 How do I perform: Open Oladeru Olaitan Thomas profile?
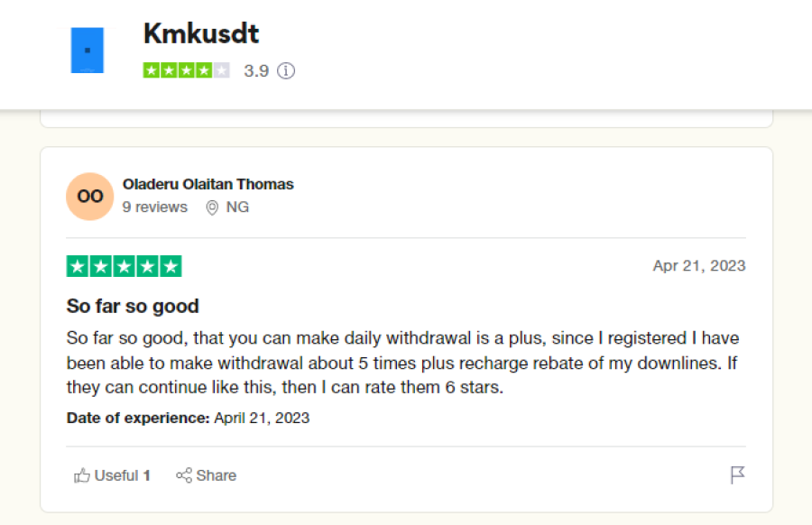click(208, 184)
